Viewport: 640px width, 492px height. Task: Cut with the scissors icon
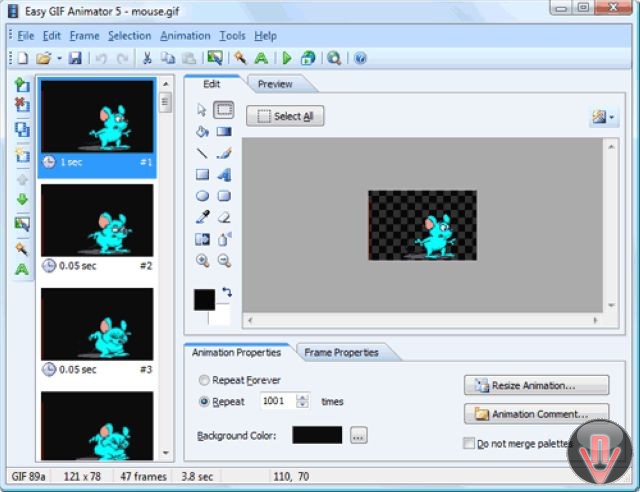[147, 58]
